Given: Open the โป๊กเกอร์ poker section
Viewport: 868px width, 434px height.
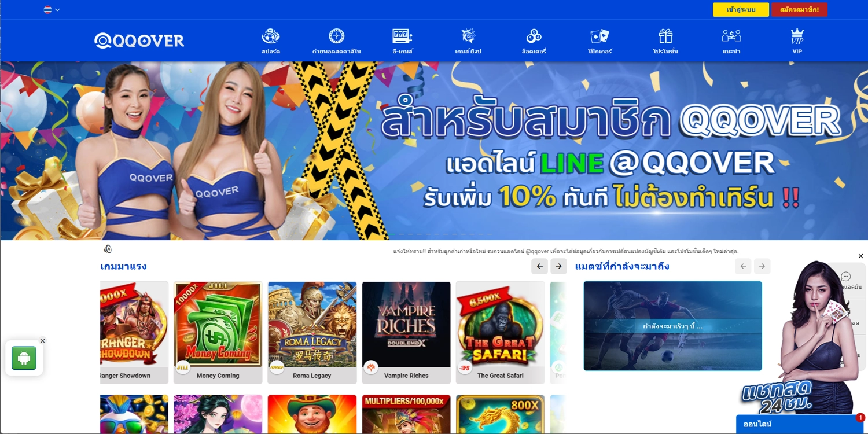Looking at the screenshot, I should (x=599, y=41).
